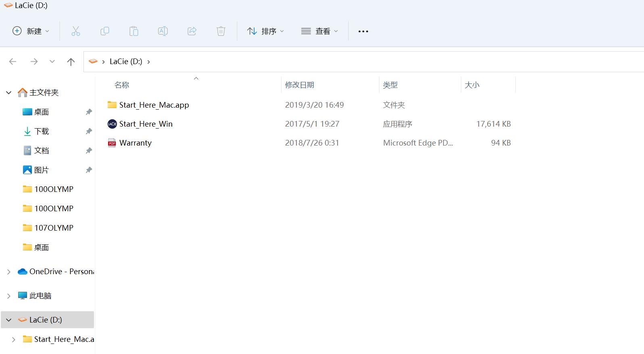The width and height of the screenshot is (644, 354).
Task: Open the unpinned 桌面 folder in sidebar
Action: point(42,247)
